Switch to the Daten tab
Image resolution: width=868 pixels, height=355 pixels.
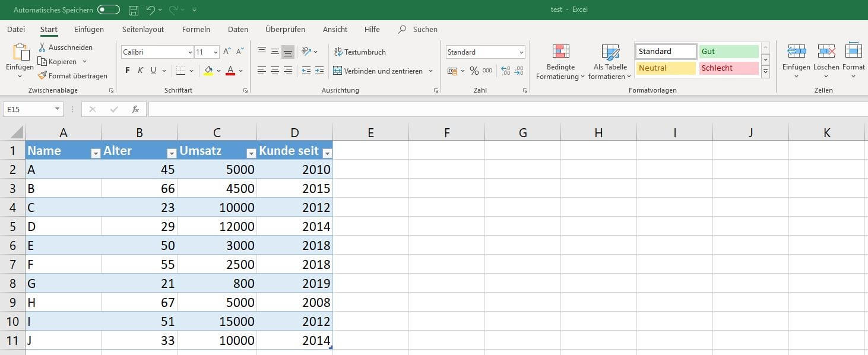coord(238,29)
